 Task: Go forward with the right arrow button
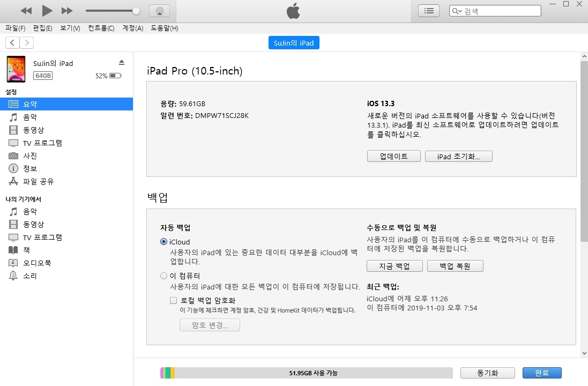27,43
